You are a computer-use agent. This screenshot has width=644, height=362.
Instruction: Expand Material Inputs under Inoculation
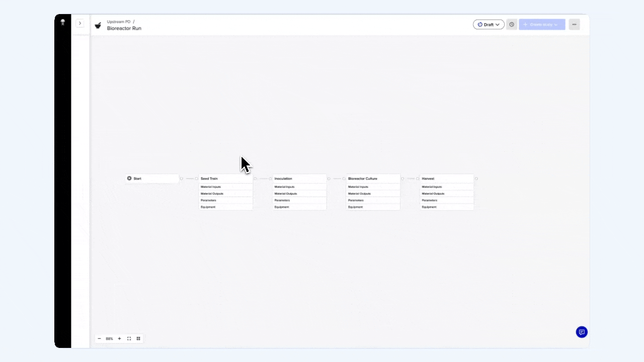click(284, 187)
